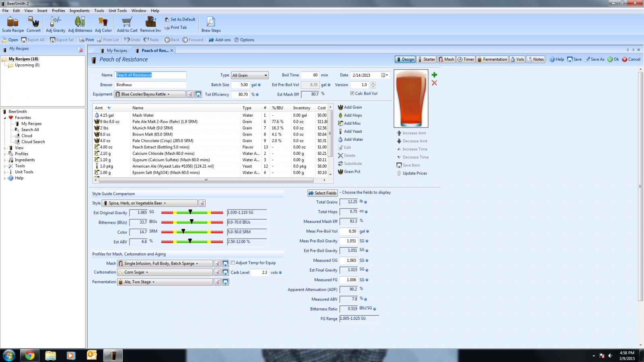Click the Est Original Gravity range indicator
The image size is (644, 362).
tap(192, 212)
